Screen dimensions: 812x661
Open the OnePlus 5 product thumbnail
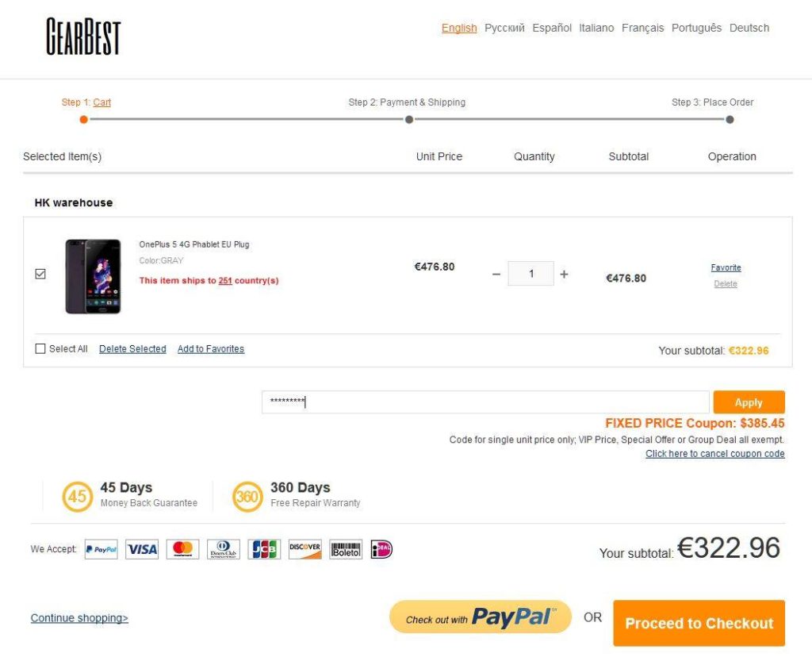(93, 276)
